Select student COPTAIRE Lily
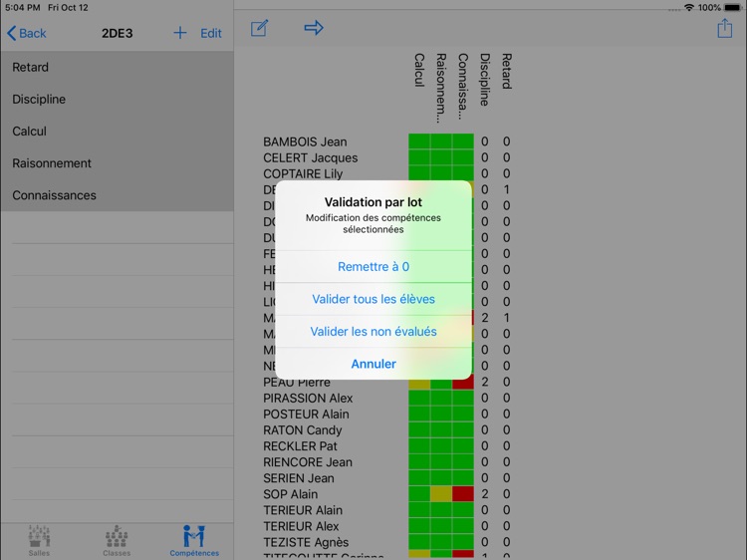Viewport: 747px width, 560px height. pyautogui.click(x=303, y=174)
